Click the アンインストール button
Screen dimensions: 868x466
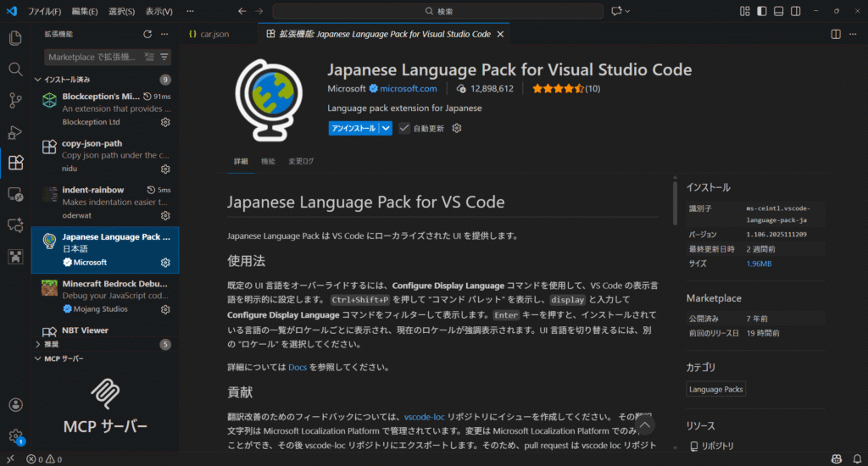[x=353, y=128]
